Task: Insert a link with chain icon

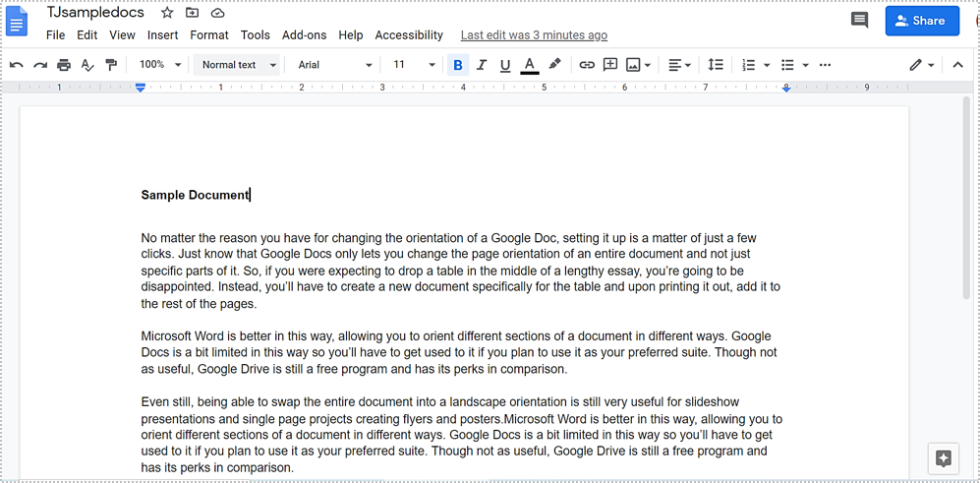Action: tap(586, 65)
